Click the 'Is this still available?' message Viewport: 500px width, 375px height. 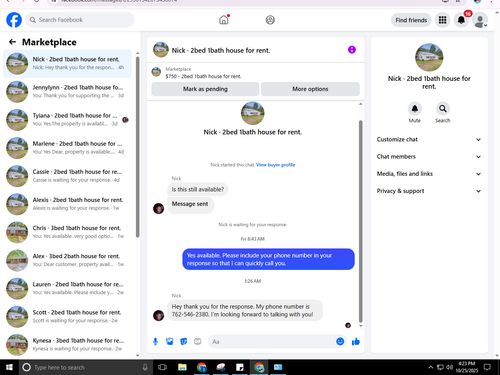click(x=198, y=189)
